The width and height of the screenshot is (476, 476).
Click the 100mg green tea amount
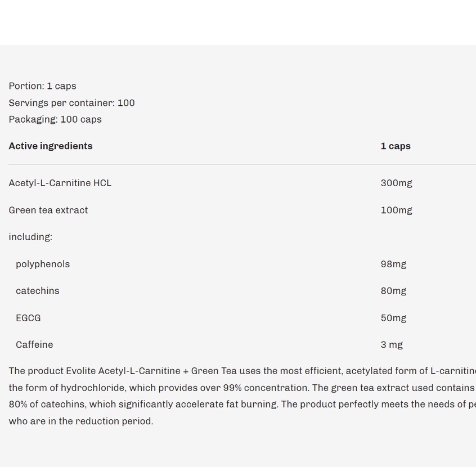pyautogui.click(x=396, y=210)
